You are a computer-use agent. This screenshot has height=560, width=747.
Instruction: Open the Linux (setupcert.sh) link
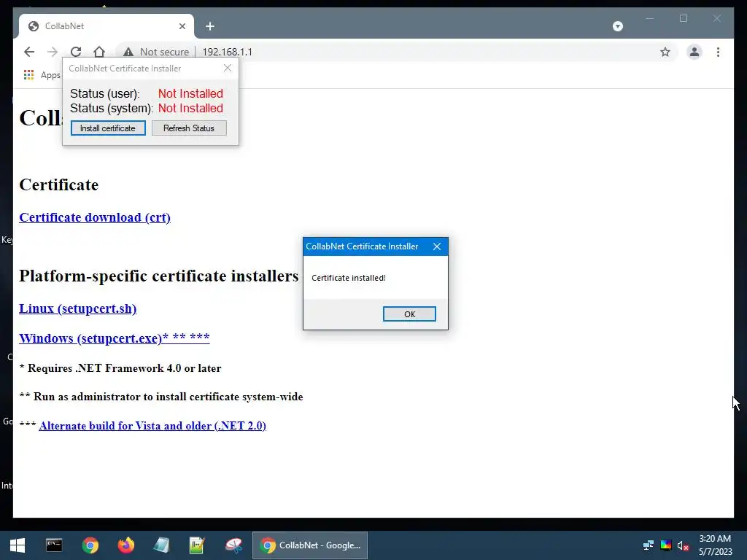tap(77, 308)
